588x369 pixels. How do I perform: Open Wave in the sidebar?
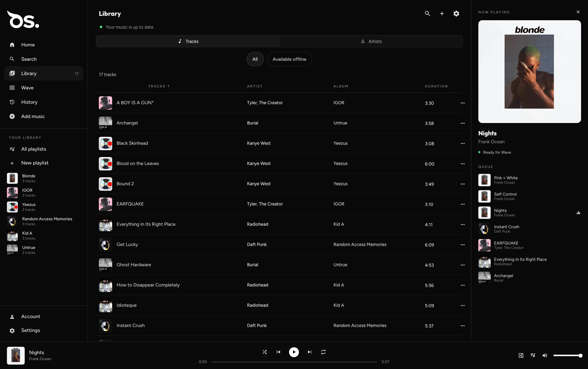44,88
